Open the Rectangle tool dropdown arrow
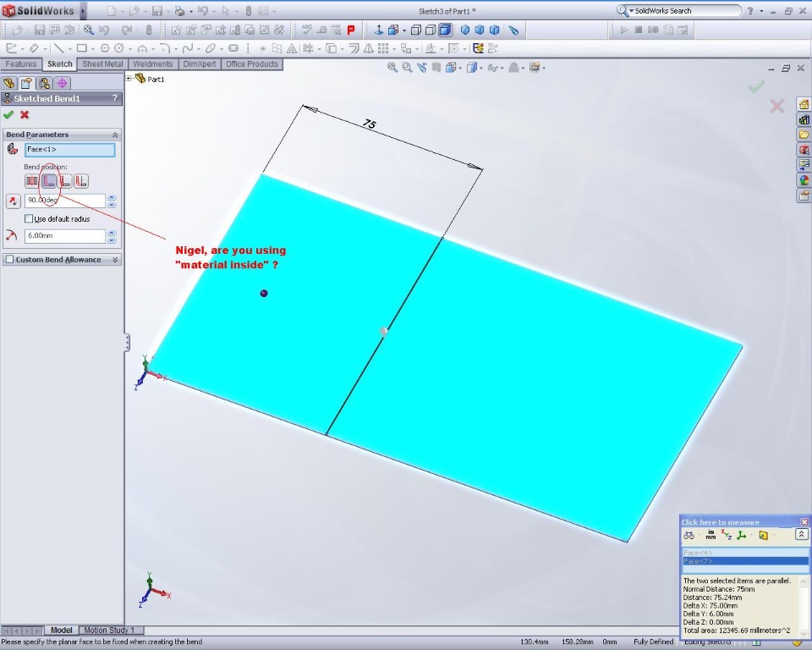The image size is (812, 650). click(93, 49)
